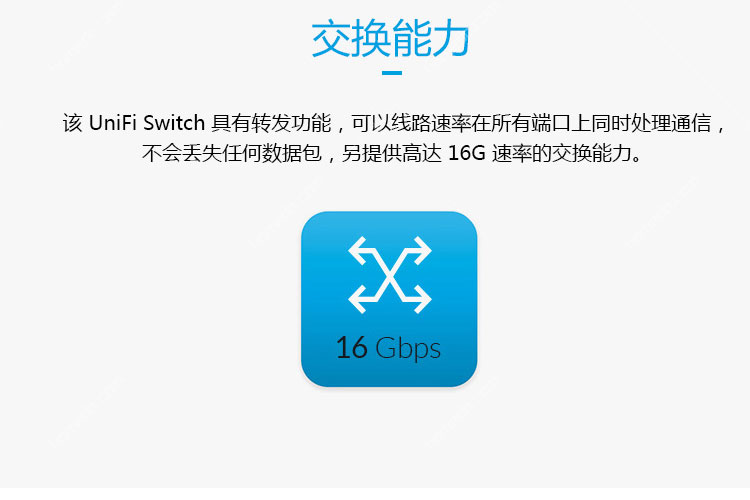Viewport: 750px width, 500px height.
Task: Click the UniFi Switch text in the description
Action: click(x=147, y=123)
